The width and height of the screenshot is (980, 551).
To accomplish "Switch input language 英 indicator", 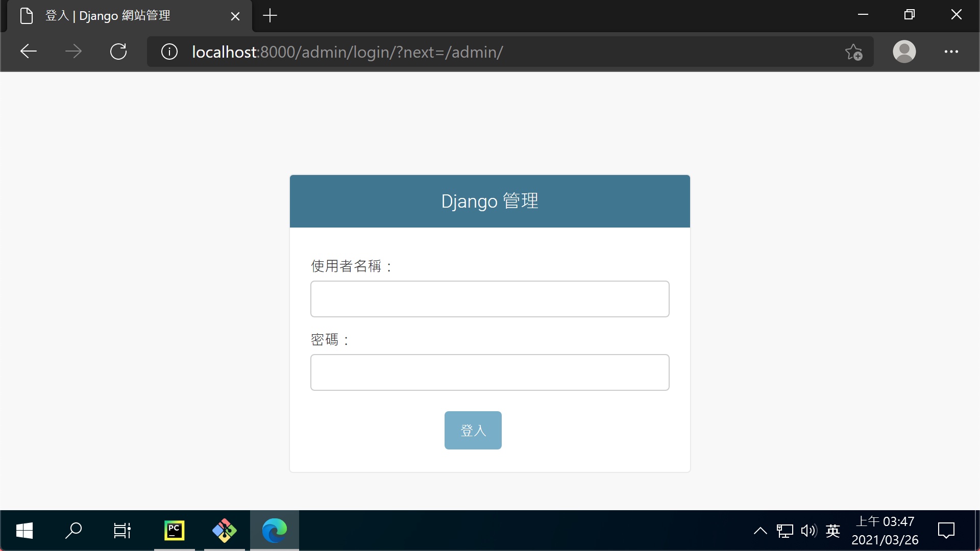I will point(833,531).
